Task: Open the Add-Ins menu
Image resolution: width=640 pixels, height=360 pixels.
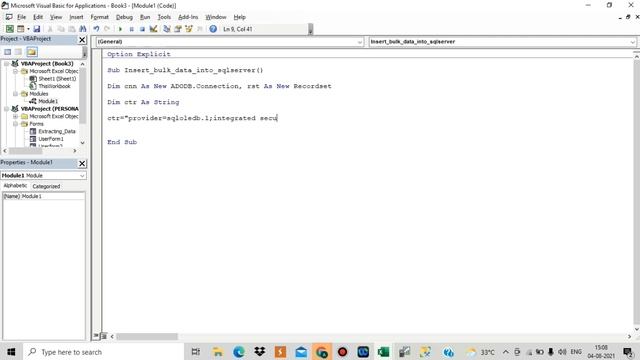Action: (x=188, y=17)
